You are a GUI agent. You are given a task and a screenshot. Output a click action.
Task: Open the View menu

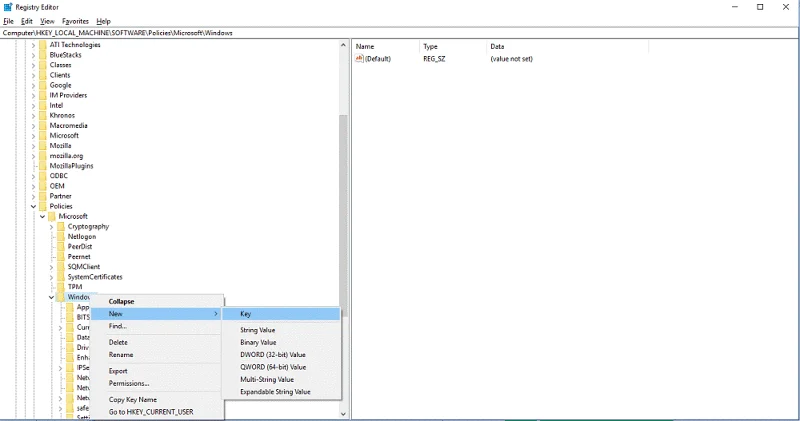point(47,21)
